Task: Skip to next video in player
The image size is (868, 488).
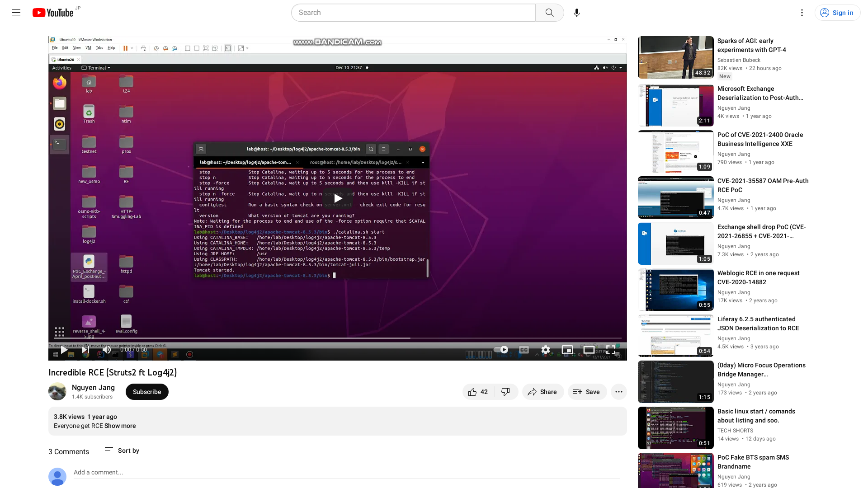Action: (85, 350)
